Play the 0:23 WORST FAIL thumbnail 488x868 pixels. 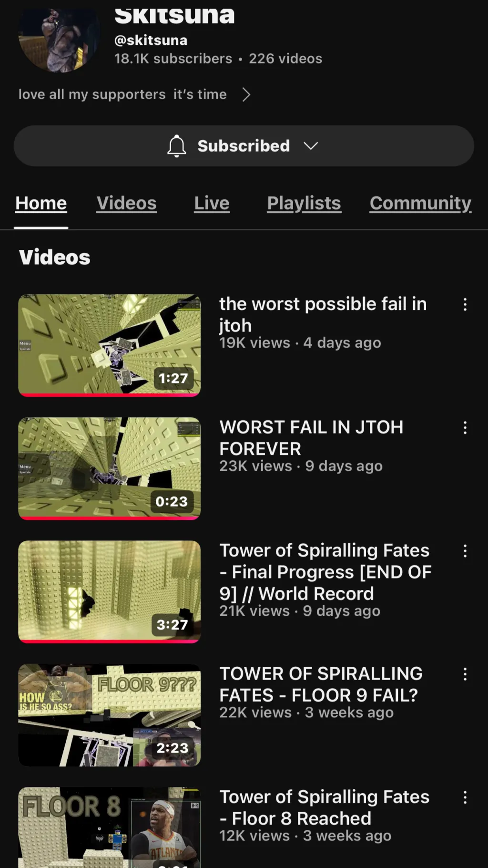click(x=109, y=468)
